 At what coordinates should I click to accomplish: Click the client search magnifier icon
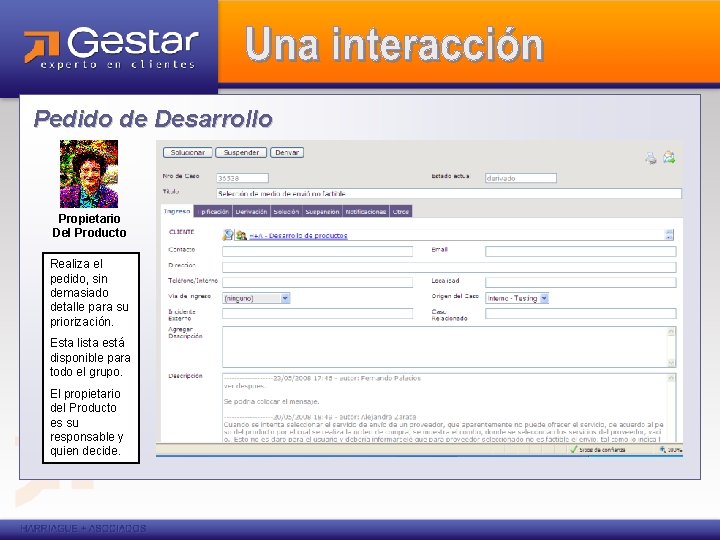pyautogui.click(x=228, y=235)
